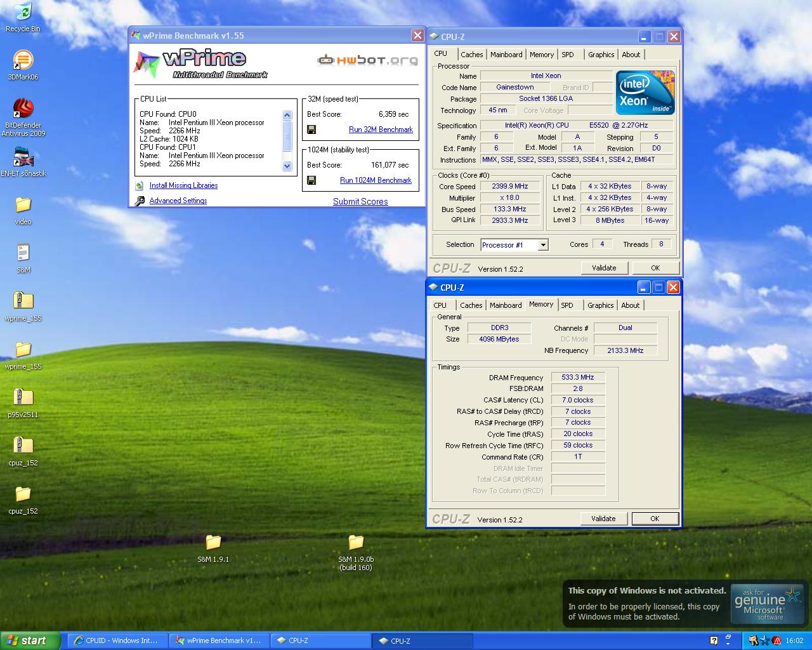Viewport: 812px width, 650px height.
Task: Click the DRAM Frequency 533.3 MHz field
Action: (578, 377)
